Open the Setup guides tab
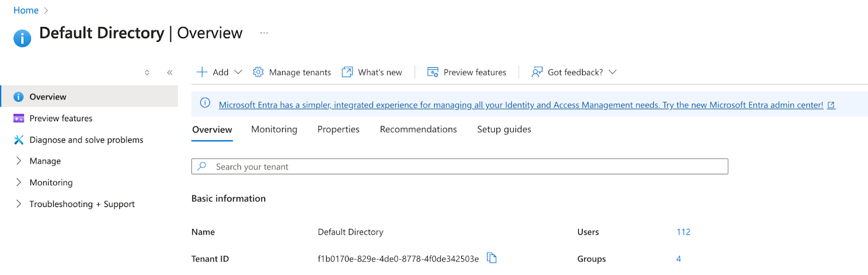 [504, 129]
